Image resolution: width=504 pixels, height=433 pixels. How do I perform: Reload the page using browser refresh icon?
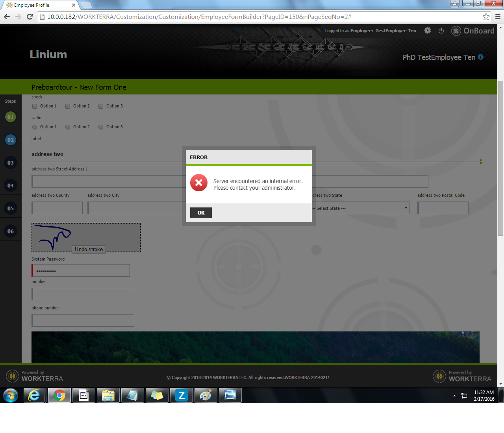[x=30, y=17]
